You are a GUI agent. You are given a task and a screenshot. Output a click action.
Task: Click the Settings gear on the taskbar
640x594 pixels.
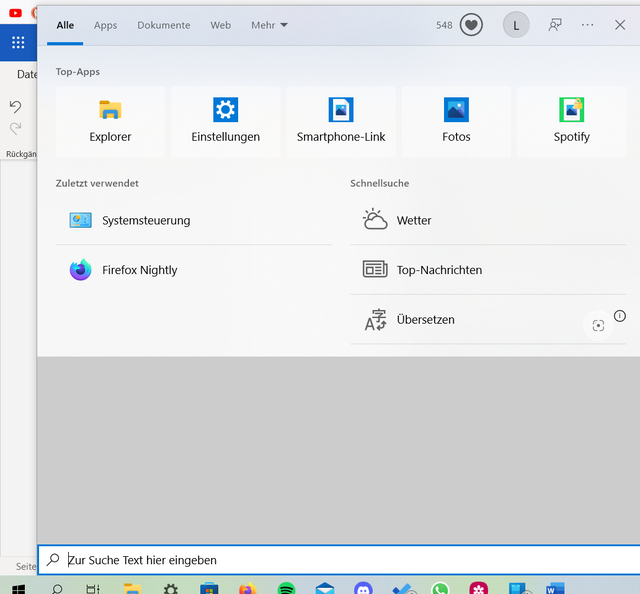pos(171,589)
